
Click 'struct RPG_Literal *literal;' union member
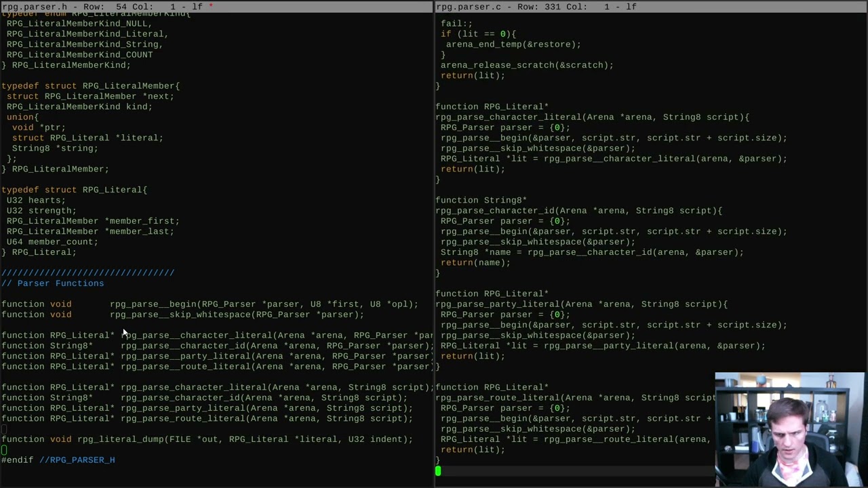[87, 138]
